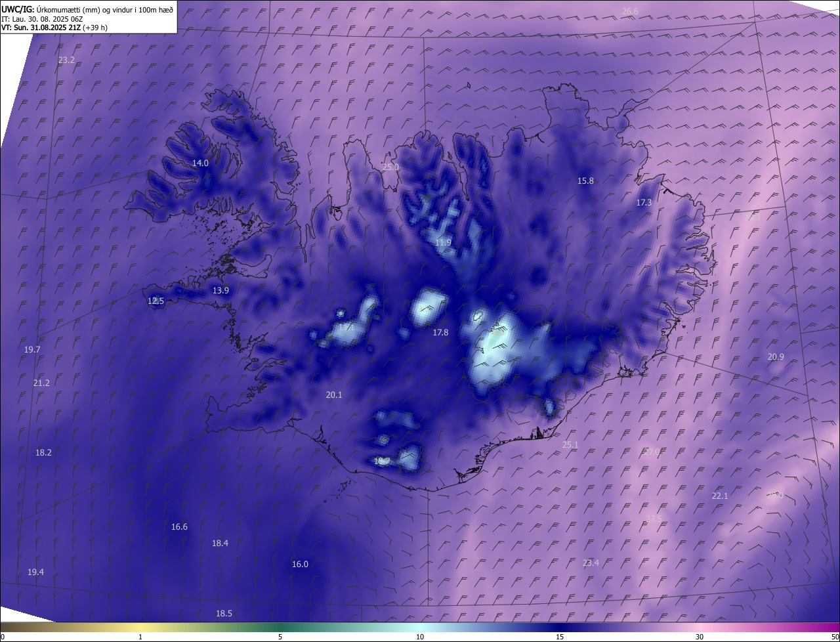Viewport: 840px width, 642px height.
Task: Click the color scale tick label 50
Action: click(x=835, y=637)
